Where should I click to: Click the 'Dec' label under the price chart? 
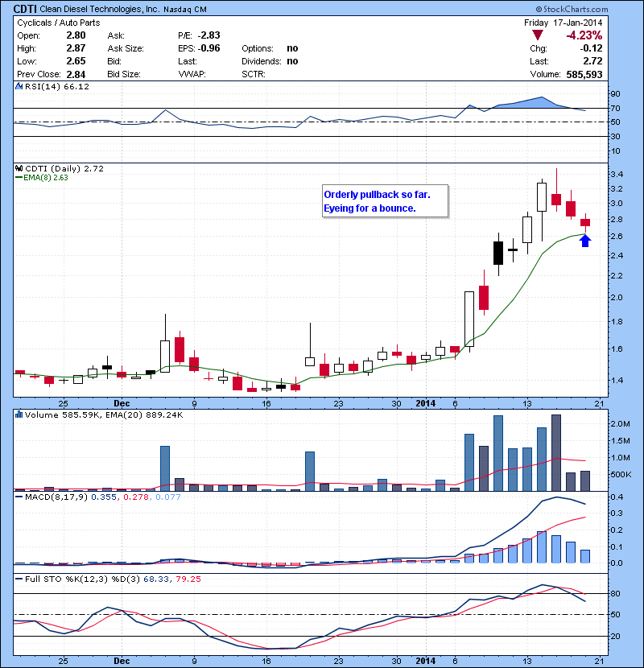[122, 403]
